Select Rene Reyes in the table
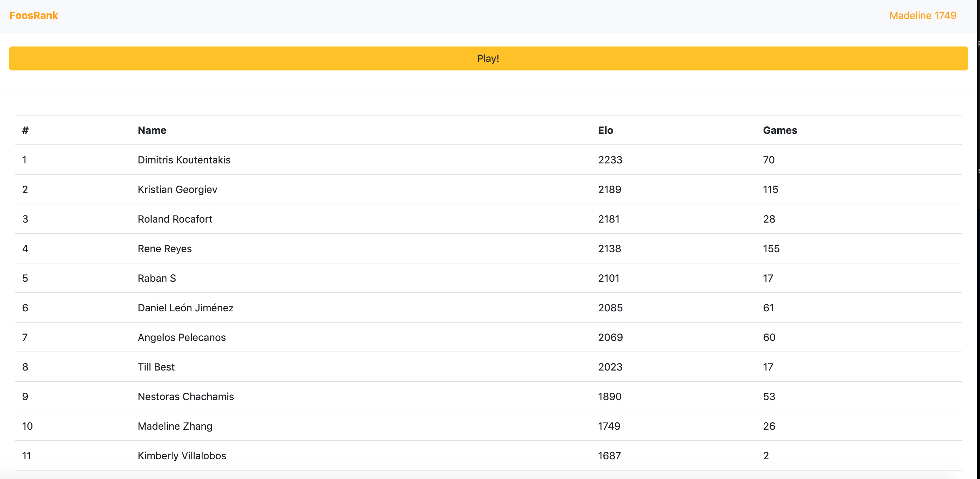The width and height of the screenshot is (980, 479). click(x=164, y=249)
